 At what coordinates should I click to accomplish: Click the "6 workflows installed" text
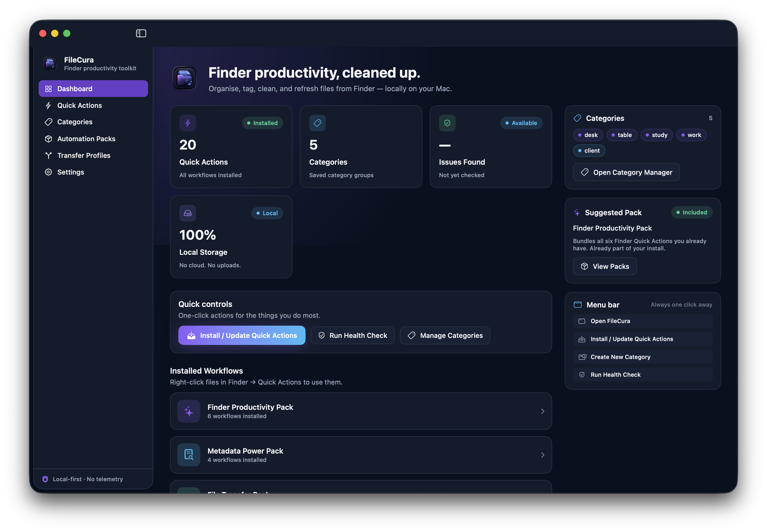237,416
